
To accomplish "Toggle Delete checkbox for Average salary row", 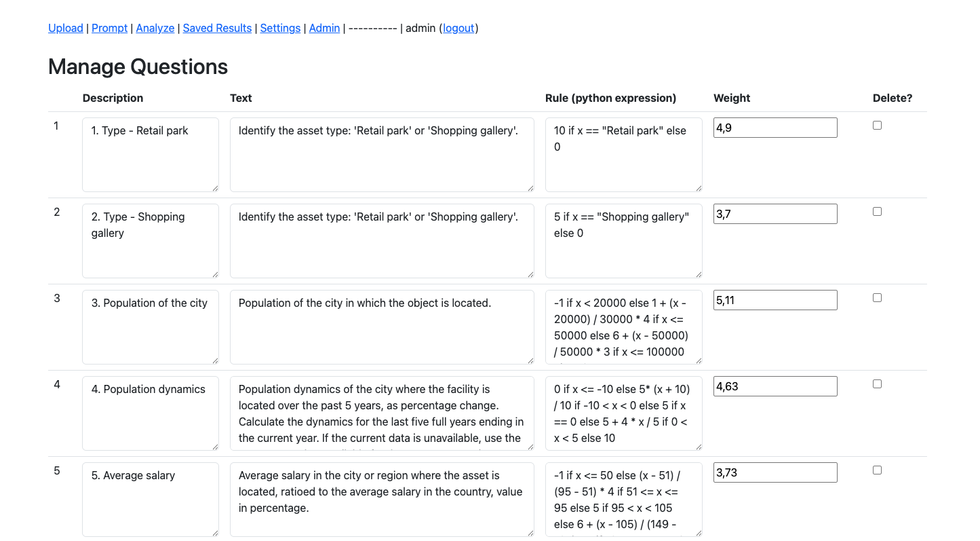I will 877,470.
